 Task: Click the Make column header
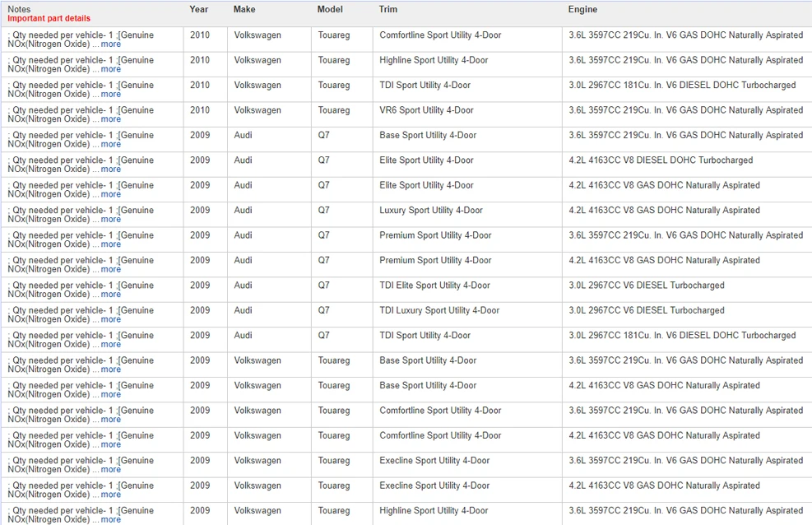click(244, 9)
